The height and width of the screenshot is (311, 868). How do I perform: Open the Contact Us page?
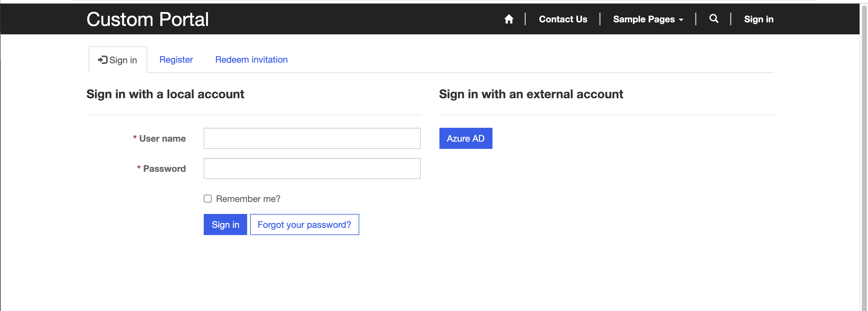coord(563,19)
